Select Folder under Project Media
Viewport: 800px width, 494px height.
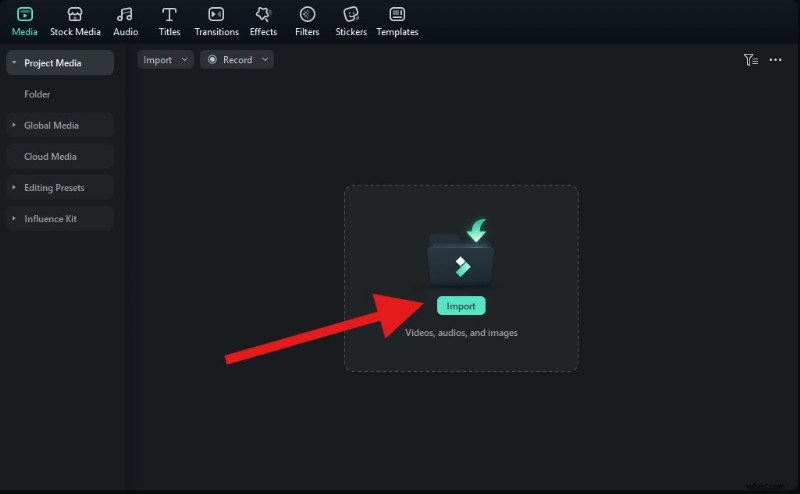coord(37,94)
